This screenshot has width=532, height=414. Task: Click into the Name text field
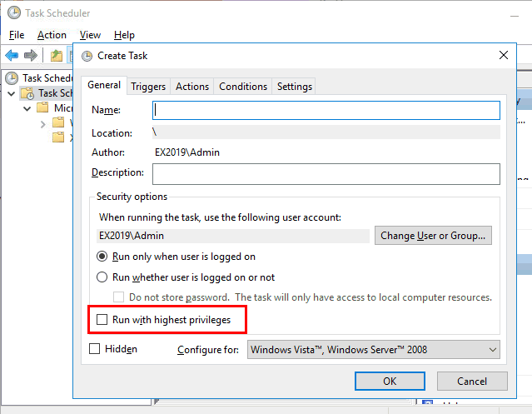coord(326,110)
